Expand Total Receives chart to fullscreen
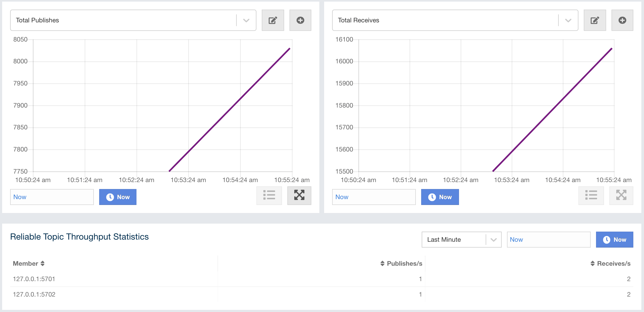 pos(621,195)
